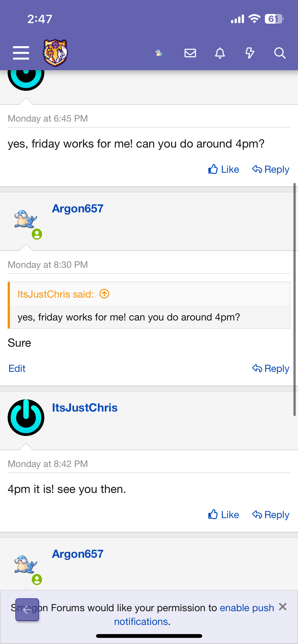Edit the "Sure" post
298x644 pixels.
[17, 368]
